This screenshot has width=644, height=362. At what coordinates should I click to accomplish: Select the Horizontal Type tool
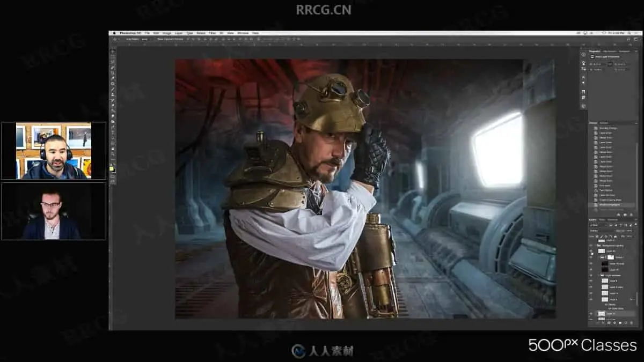113,133
